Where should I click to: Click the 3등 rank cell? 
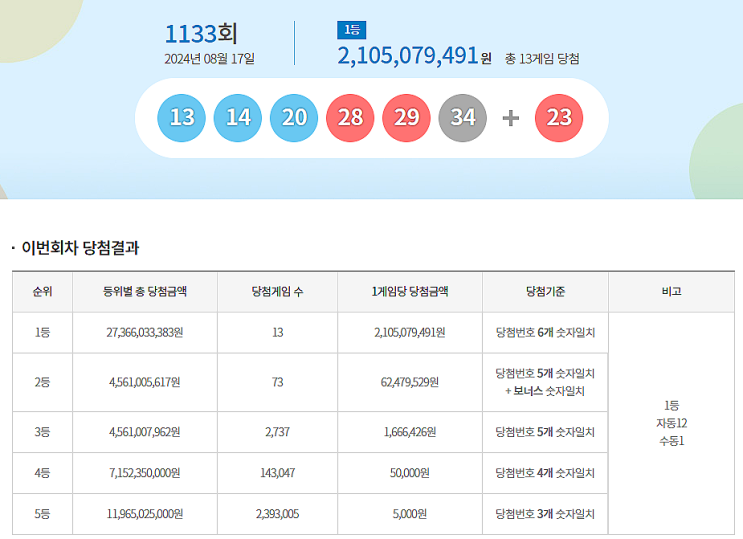42,432
